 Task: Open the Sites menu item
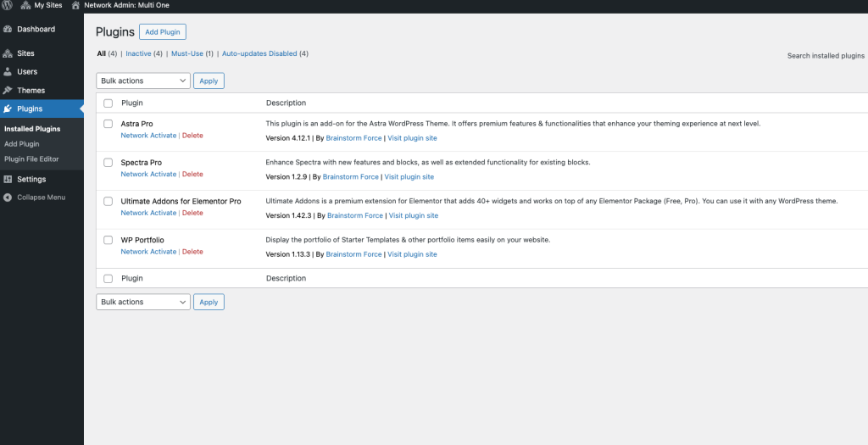pyautogui.click(x=25, y=53)
